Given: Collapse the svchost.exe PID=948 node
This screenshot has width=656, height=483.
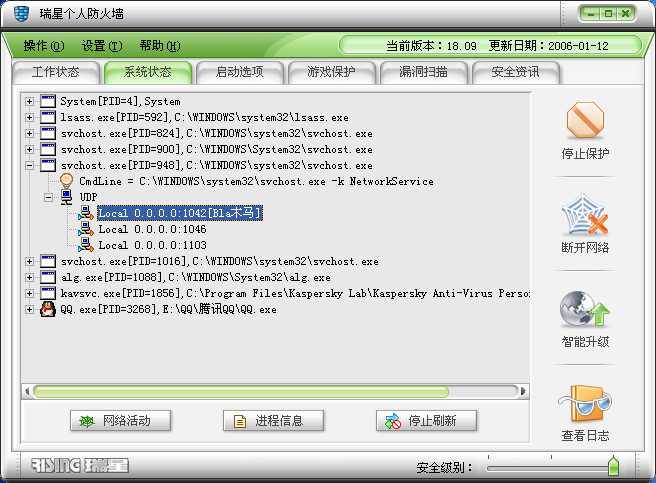Looking at the screenshot, I should (x=29, y=166).
